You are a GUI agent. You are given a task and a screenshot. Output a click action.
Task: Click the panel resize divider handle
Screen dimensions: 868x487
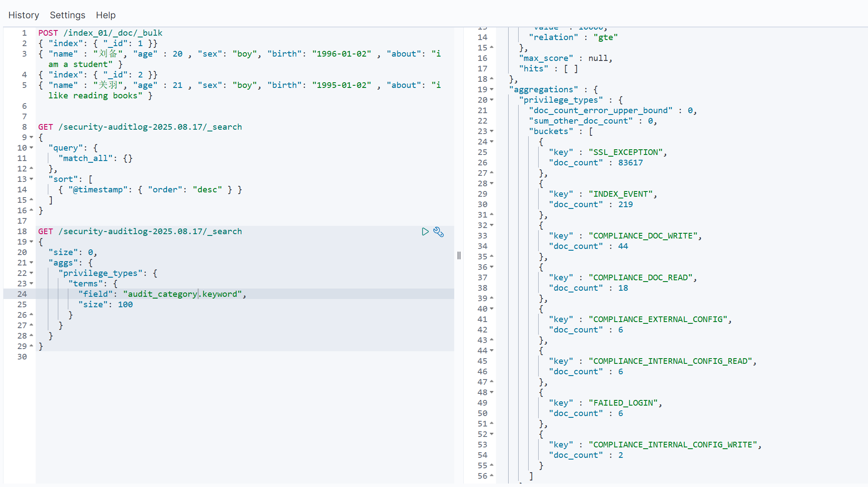pos(459,255)
